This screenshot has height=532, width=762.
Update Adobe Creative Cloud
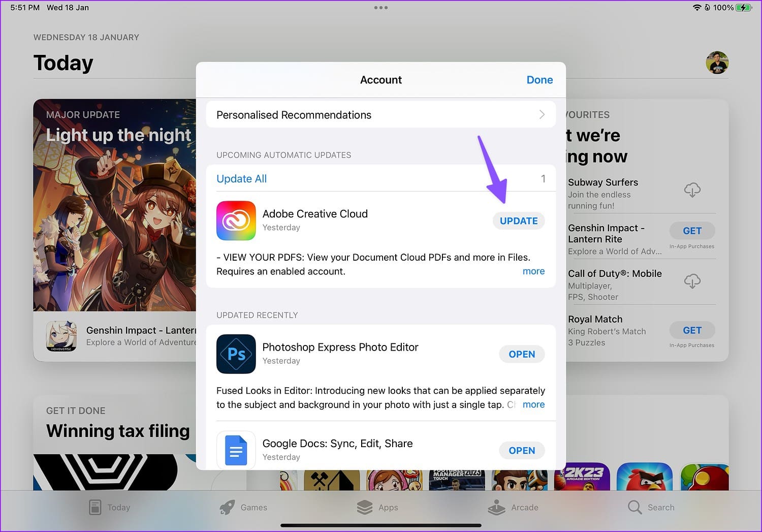click(519, 221)
